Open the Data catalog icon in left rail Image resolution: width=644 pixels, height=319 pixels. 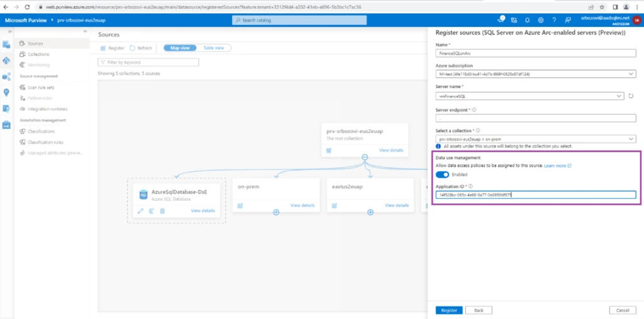[x=6, y=45]
